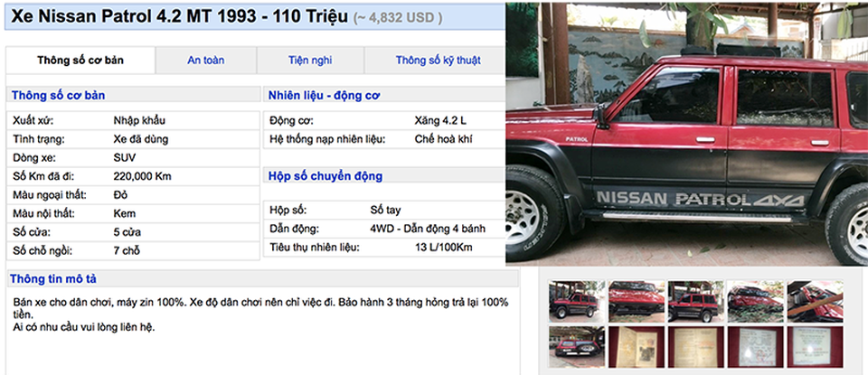
Task: Click the '5 cửa' door count value
Action: [x=127, y=232]
